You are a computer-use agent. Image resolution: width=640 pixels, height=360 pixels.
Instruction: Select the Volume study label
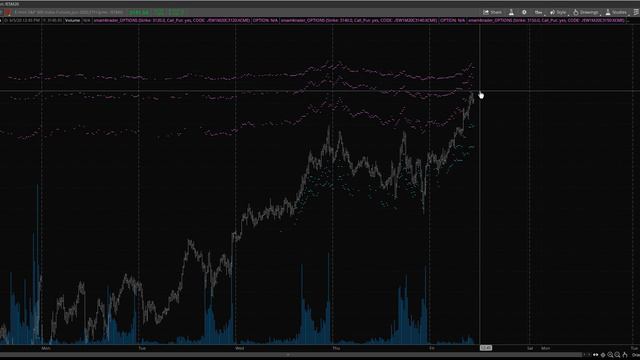tap(72, 20)
